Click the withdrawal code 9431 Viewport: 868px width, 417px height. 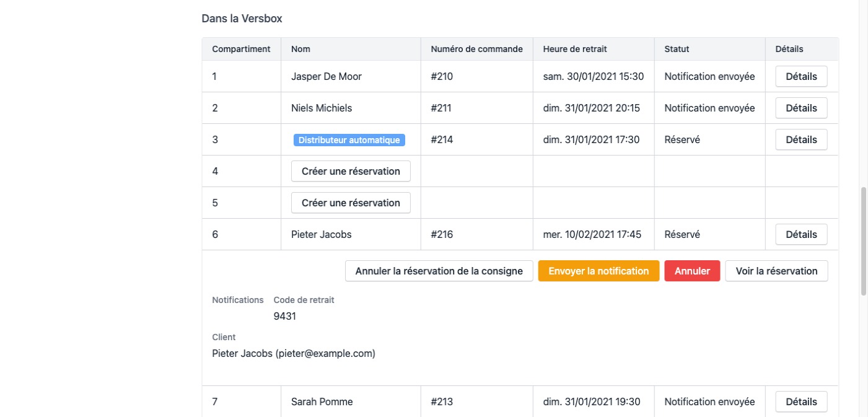pyautogui.click(x=285, y=317)
